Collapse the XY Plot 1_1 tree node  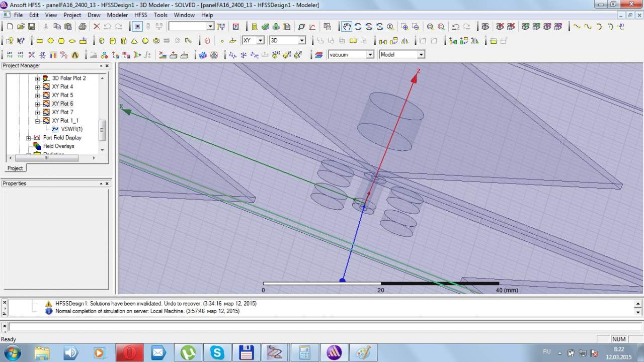pyautogui.click(x=37, y=121)
